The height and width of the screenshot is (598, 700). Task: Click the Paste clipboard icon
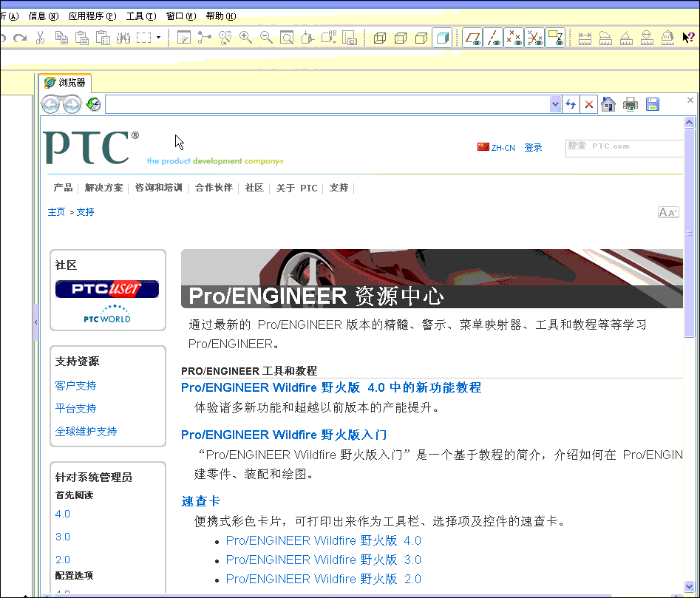(82, 38)
